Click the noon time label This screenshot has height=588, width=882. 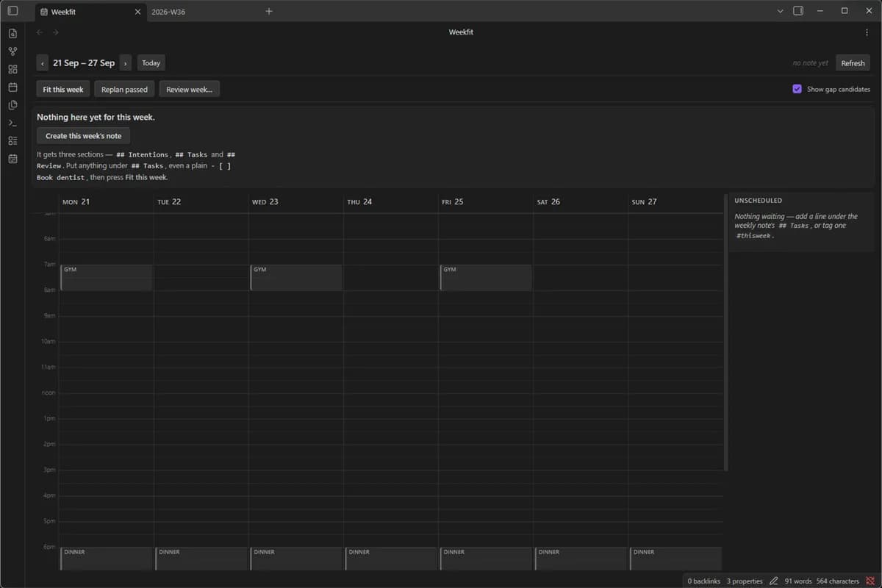click(x=49, y=392)
